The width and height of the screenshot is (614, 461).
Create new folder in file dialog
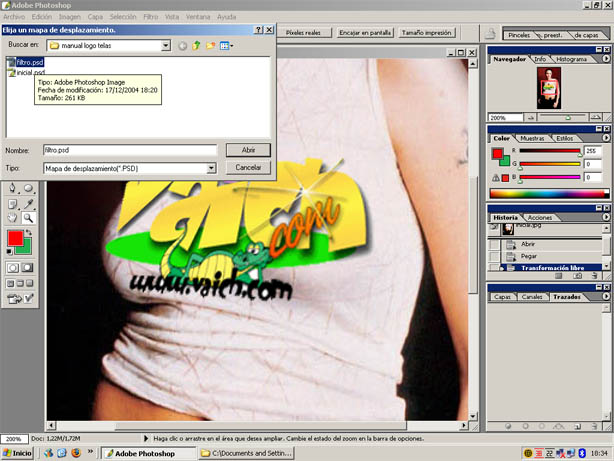[211, 45]
